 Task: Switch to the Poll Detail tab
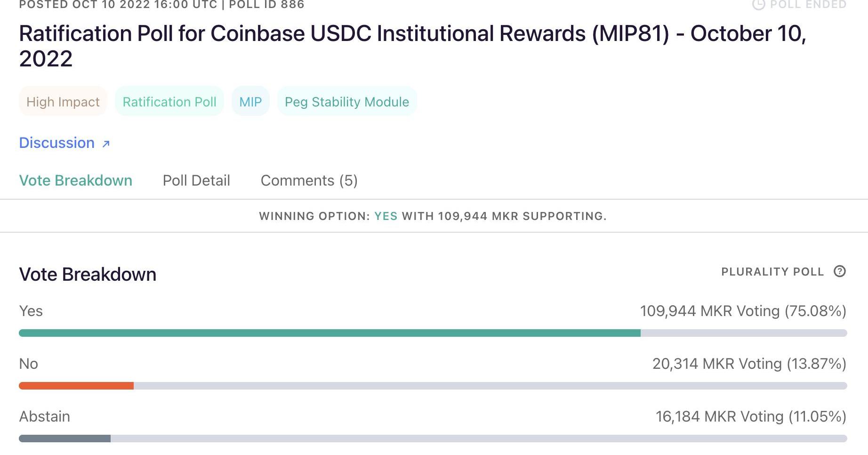(196, 180)
